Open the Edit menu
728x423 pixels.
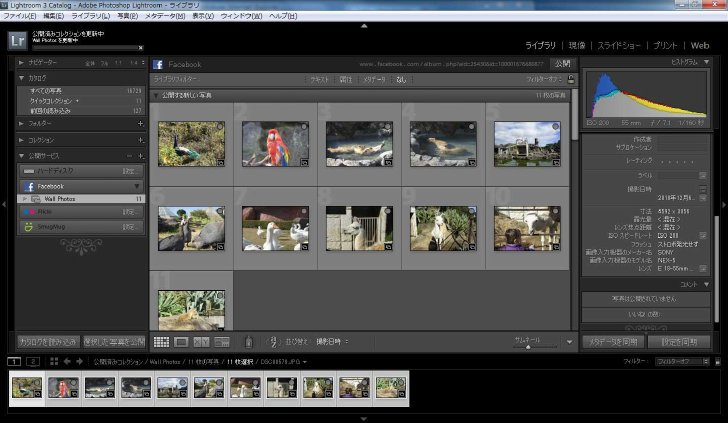[x=53, y=16]
